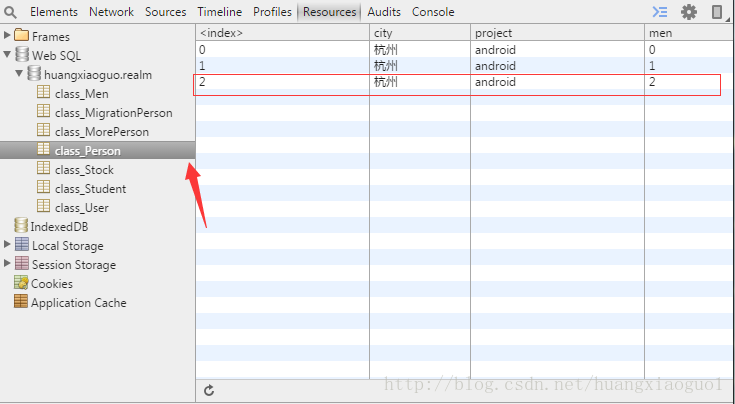
Task: Click the class_Stock table icon
Action: pyautogui.click(x=43, y=168)
